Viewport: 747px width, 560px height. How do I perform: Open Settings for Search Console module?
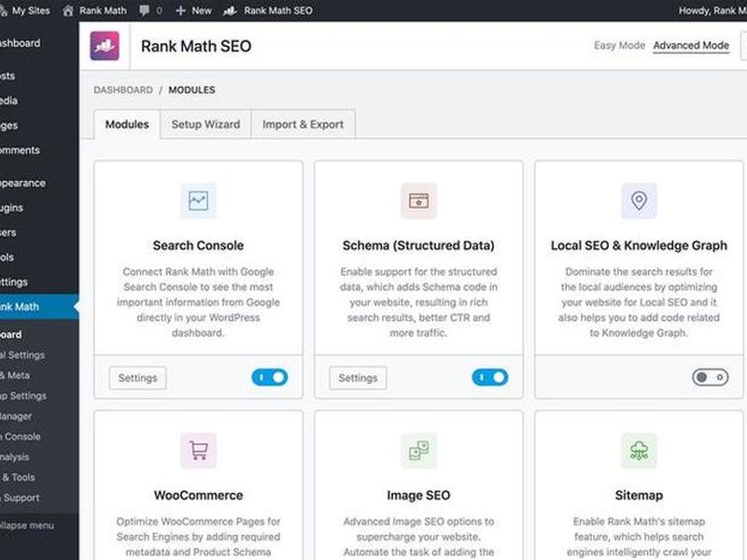[x=137, y=378]
